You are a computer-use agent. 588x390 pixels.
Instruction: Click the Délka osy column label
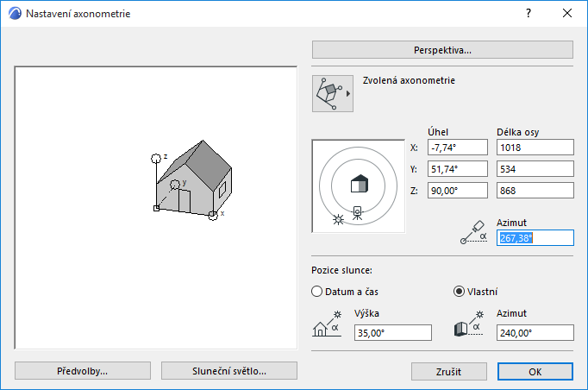click(x=518, y=132)
